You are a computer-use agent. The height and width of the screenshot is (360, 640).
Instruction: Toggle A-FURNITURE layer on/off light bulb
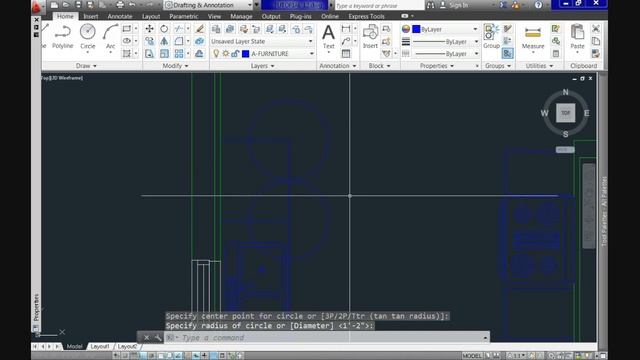coord(216,53)
